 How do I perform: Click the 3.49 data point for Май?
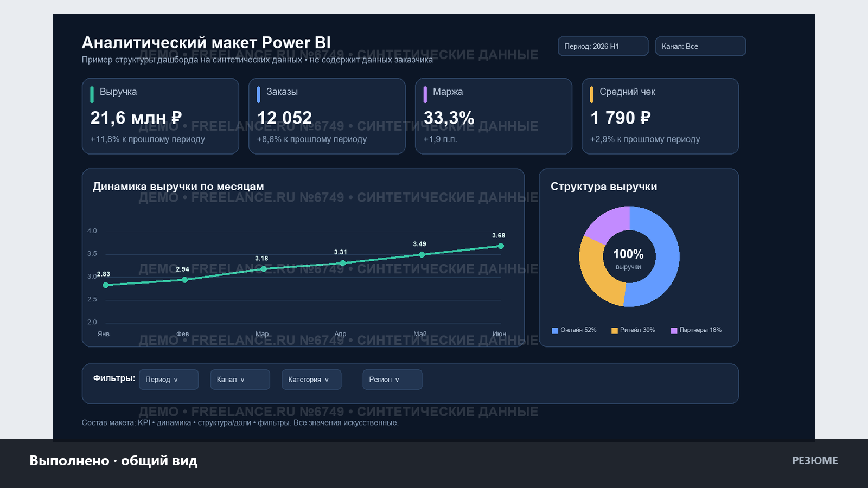coord(422,255)
